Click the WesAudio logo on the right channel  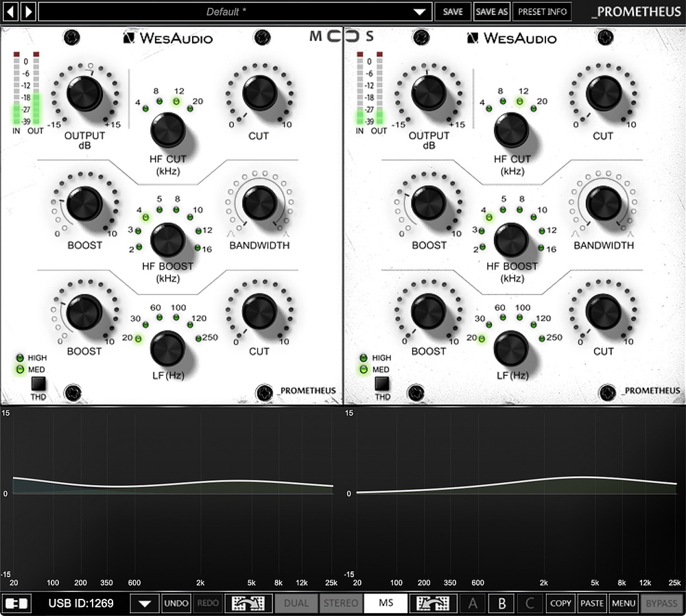[x=512, y=38]
